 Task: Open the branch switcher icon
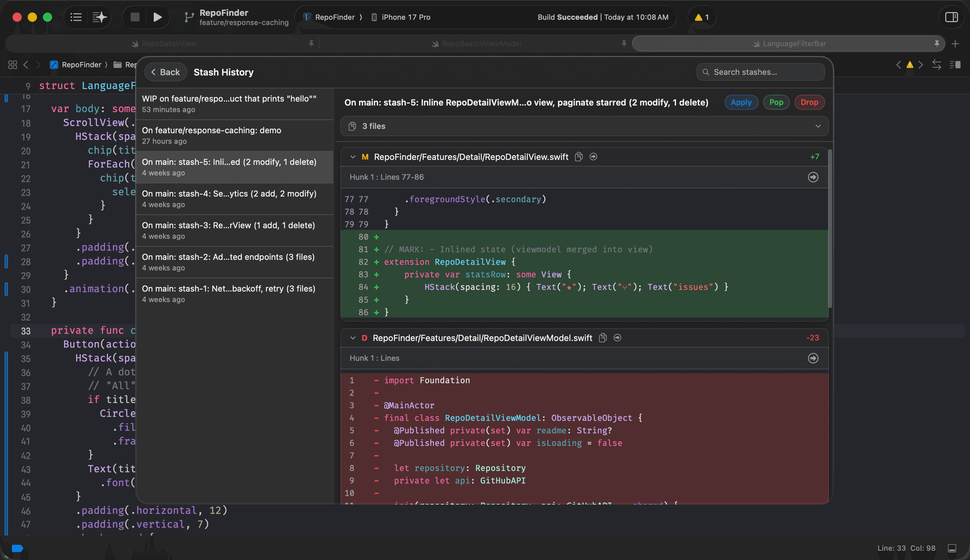tap(189, 17)
